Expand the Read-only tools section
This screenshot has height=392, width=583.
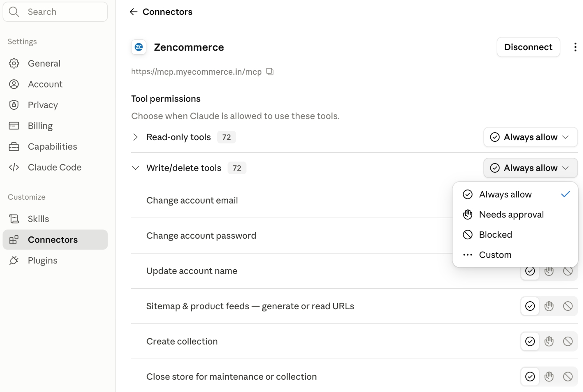[135, 137]
